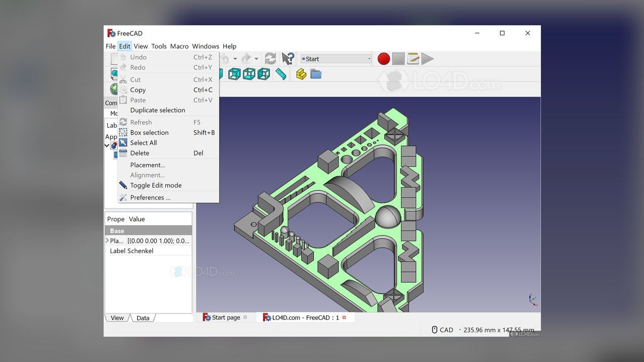This screenshot has height=362, width=644.
Task: Click the Base property group header
Action: point(148,231)
